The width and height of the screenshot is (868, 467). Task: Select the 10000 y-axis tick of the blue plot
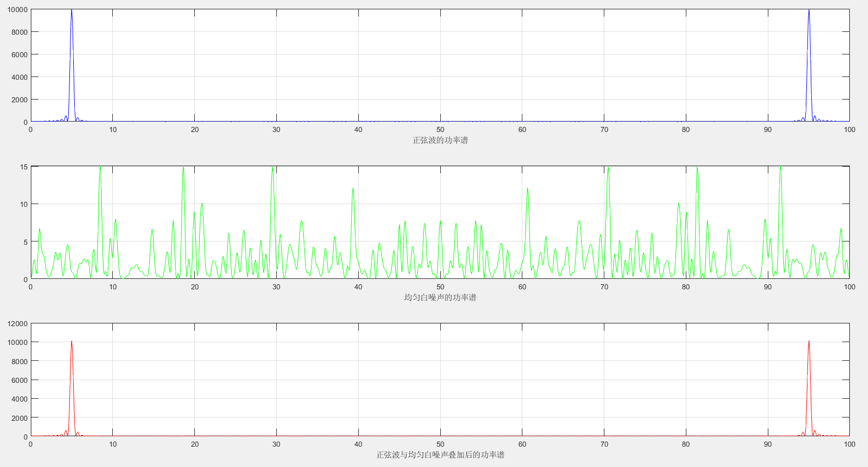point(17,9)
